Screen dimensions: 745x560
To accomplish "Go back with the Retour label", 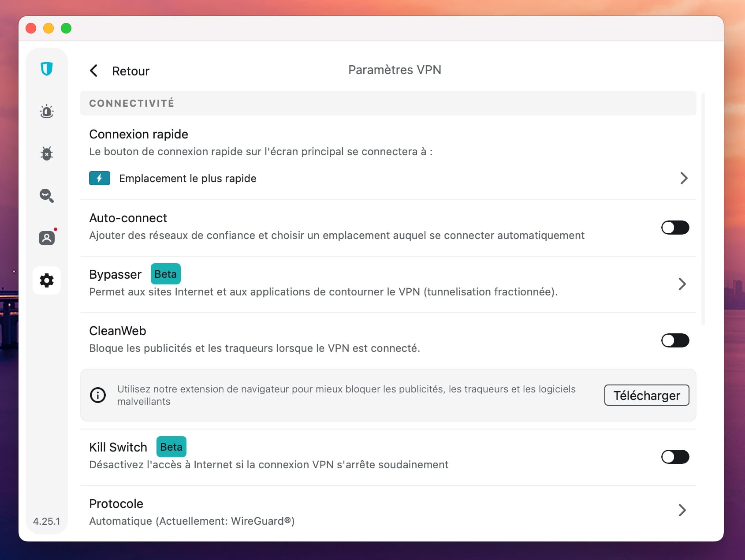I will point(130,71).
